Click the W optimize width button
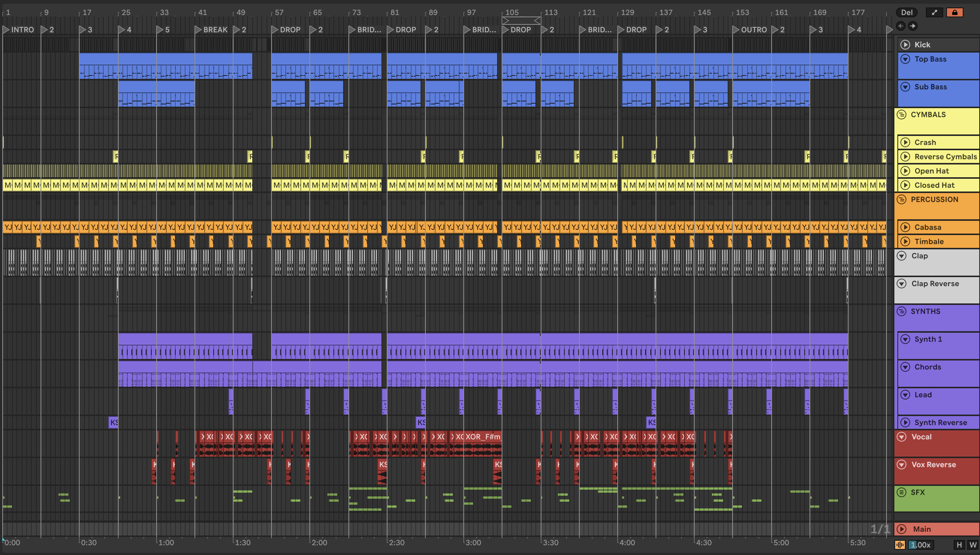The image size is (980, 555). coord(973,545)
